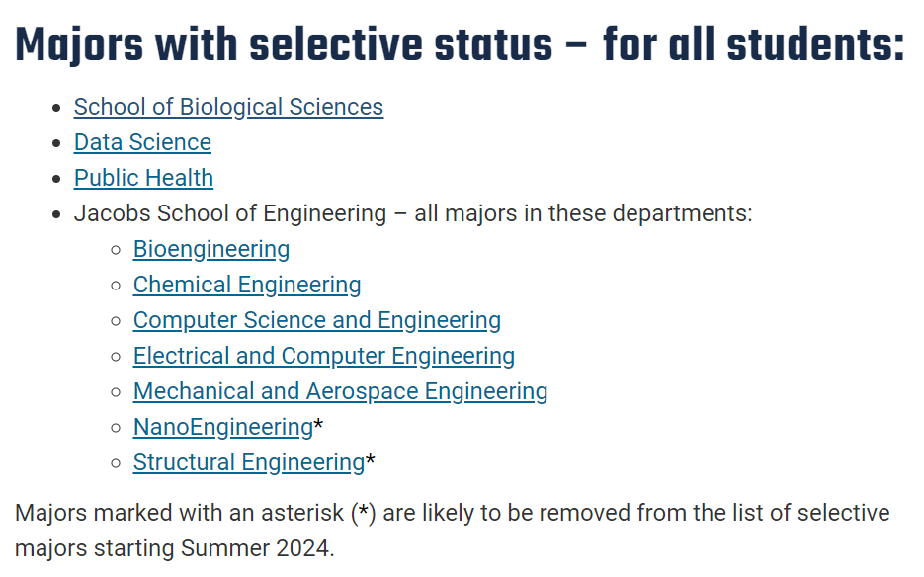The width and height of the screenshot is (924, 577).
Task: Click the asterisk after NanoEngineering
Action: tap(318, 426)
